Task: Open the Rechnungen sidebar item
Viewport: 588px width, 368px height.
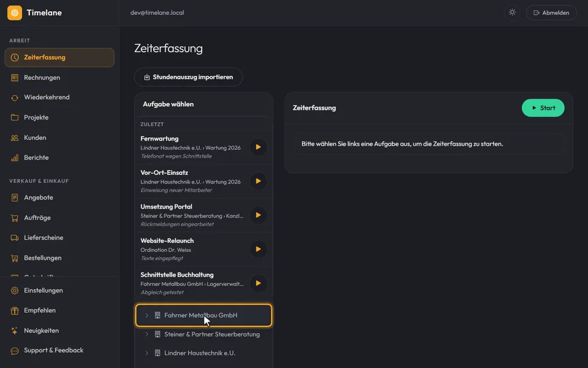Action: pos(59,78)
